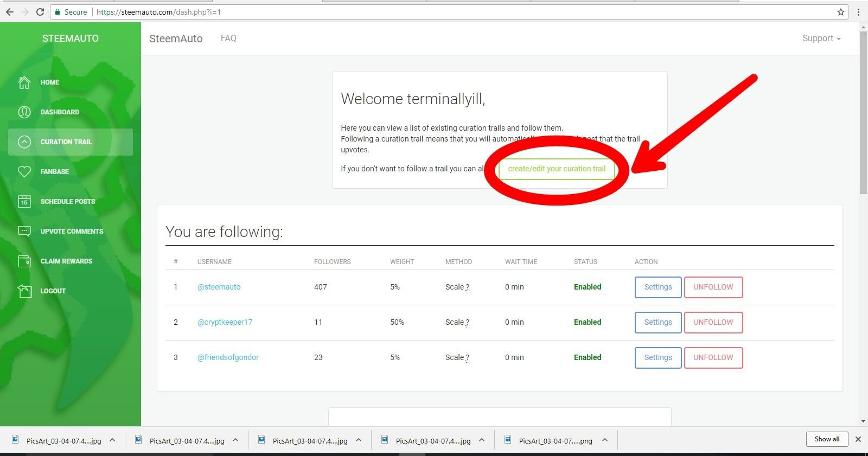Viewport: 868px width, 456px height.
Task: Click Scale help question mark for @steemauto
Action: 467,287
